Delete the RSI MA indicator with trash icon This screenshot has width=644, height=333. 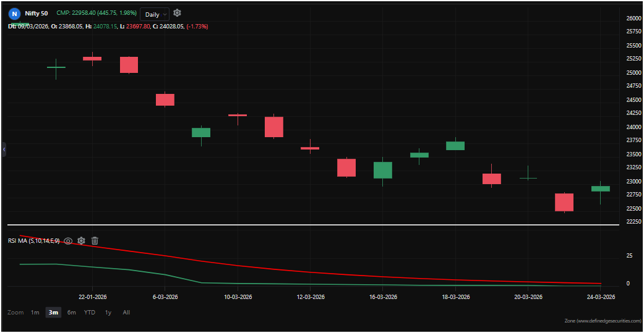pyautogui.click(x=95, y=241)
